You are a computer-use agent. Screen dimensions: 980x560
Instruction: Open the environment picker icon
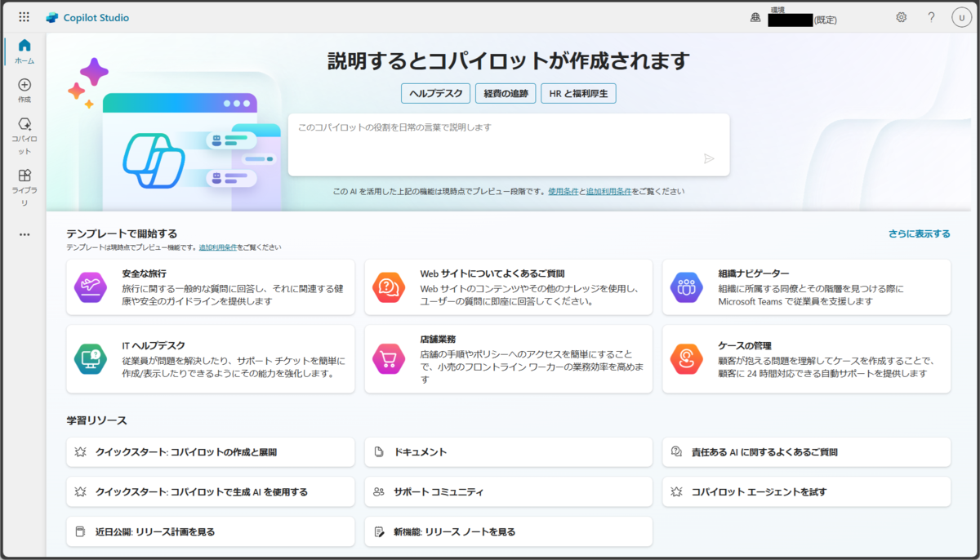pos(755,17)
